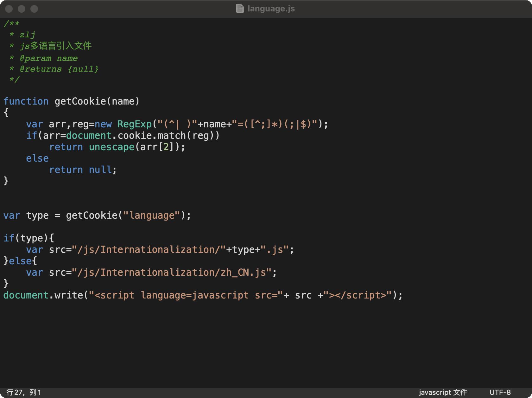Click the @returns {null} comment text
The height and width of the screenshot is (398, 532).
[59, 69]
